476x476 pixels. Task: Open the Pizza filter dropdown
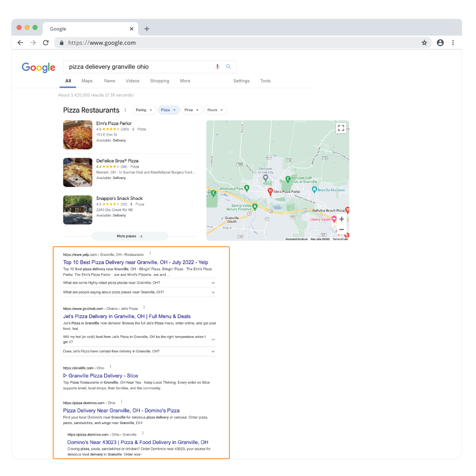169,110
